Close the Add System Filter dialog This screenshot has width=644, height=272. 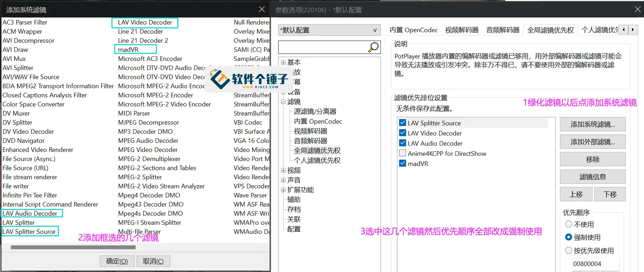point(262,9)
